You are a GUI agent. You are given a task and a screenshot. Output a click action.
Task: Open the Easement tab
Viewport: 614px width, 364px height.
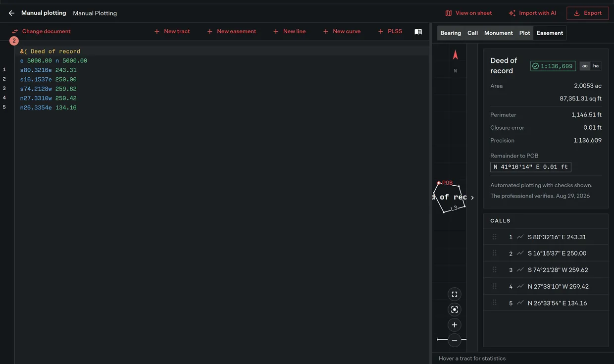tap(550, 33)
